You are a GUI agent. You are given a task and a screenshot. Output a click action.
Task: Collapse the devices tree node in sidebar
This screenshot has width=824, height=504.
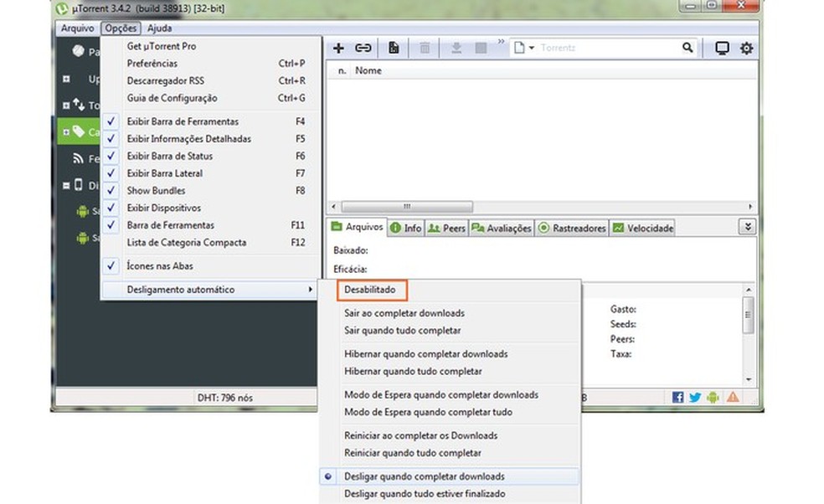tap(66, 185)
